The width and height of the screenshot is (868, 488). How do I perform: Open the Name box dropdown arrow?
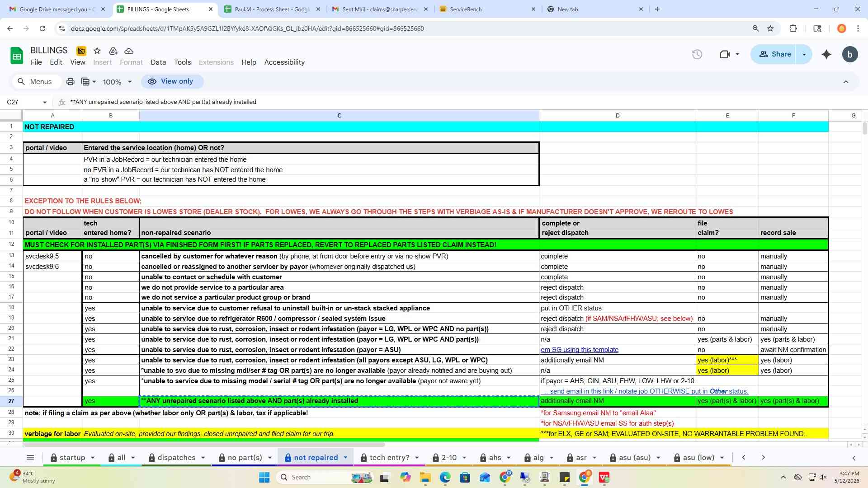(44, 102)
